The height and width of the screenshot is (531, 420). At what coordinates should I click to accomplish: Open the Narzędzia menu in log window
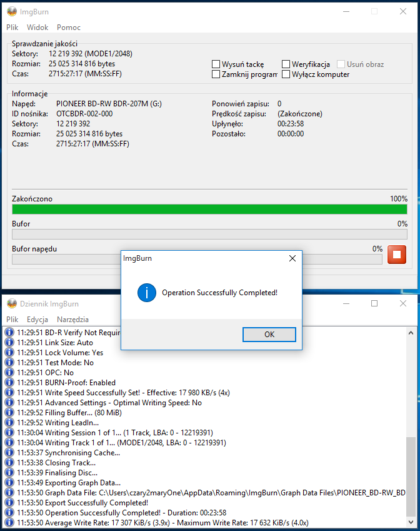click(72, 320)
